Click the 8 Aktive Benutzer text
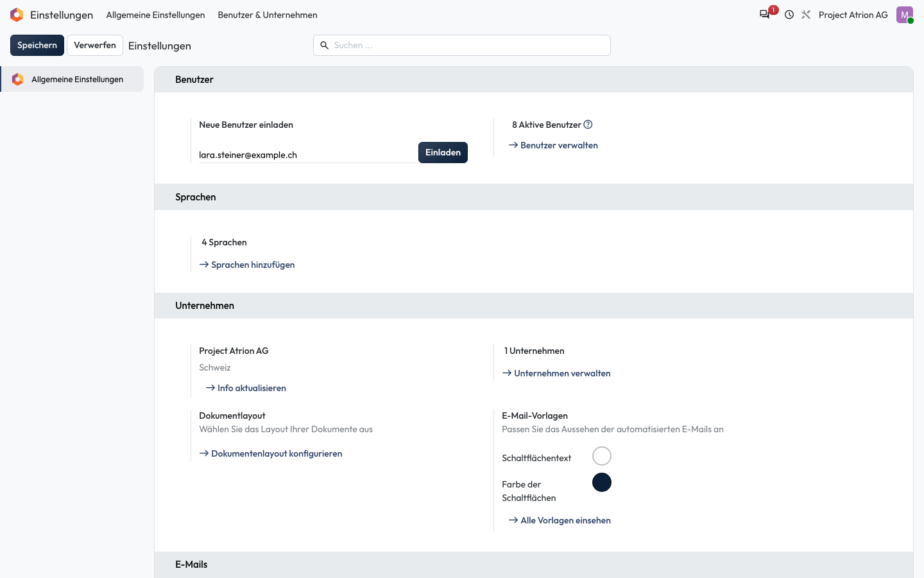Screen dimensions: 924x578 click(x=547, y=125)
